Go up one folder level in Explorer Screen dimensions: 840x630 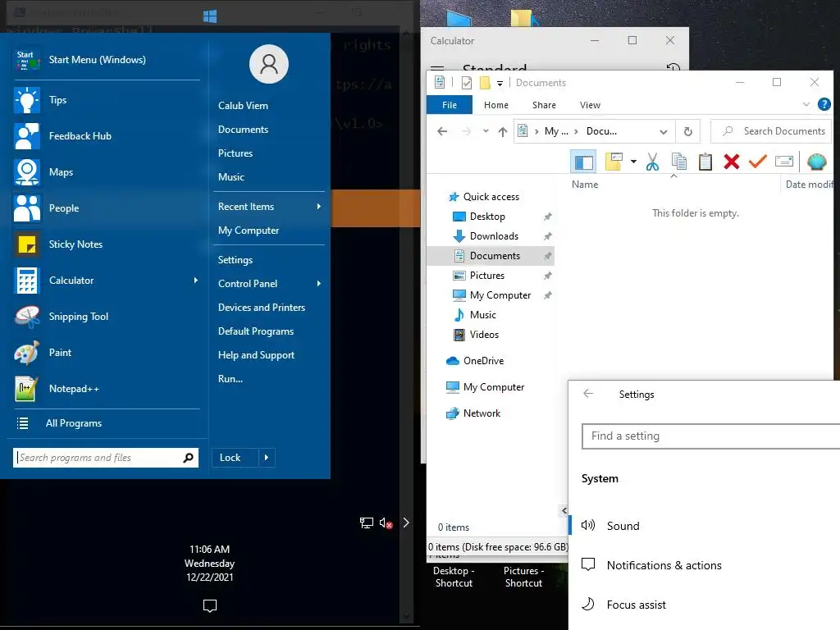[502, 131]
